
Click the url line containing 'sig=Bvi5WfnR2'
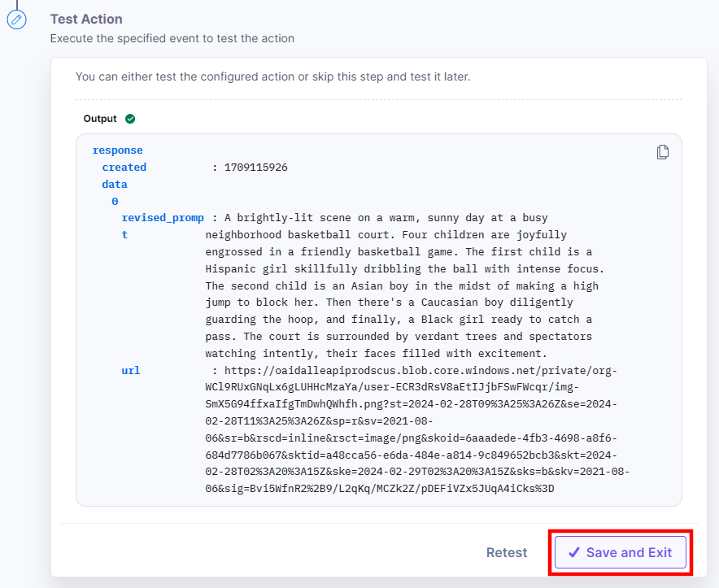point(380,488)
